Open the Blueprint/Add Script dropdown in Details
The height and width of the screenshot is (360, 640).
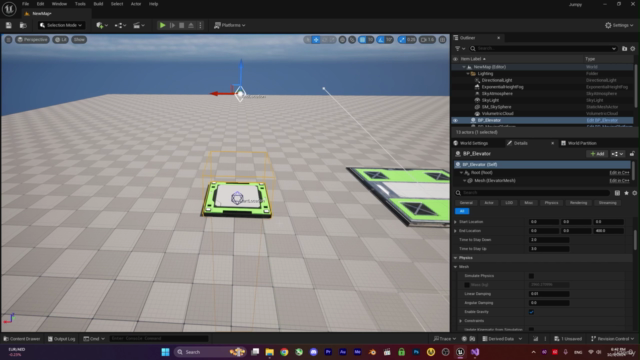[617, 154]
